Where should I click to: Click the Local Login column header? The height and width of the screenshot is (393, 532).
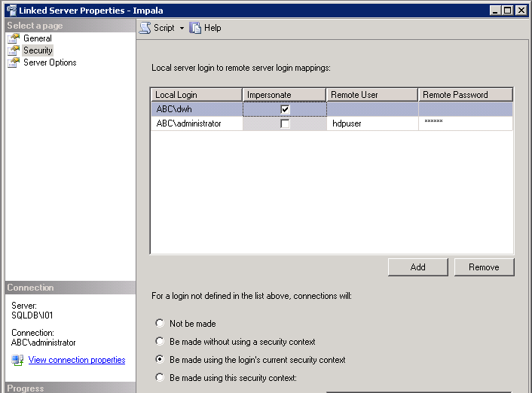tap(196, 95)
